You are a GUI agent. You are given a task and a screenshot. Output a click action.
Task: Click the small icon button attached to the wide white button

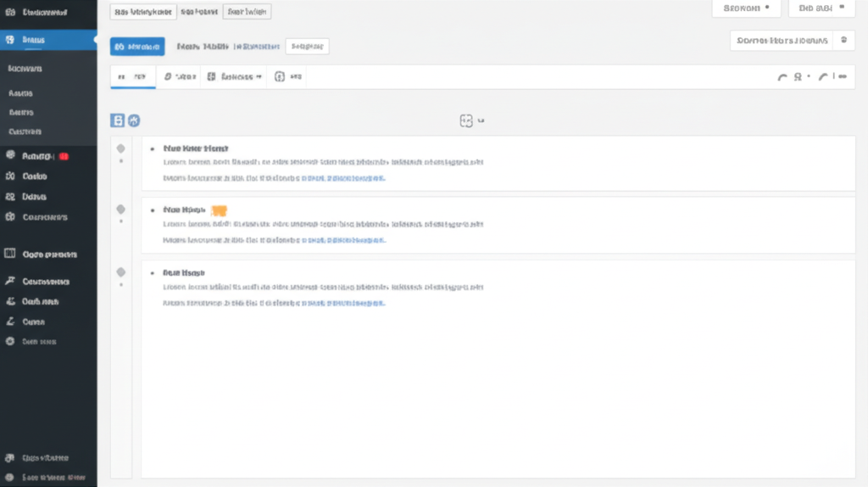[844, 41]
